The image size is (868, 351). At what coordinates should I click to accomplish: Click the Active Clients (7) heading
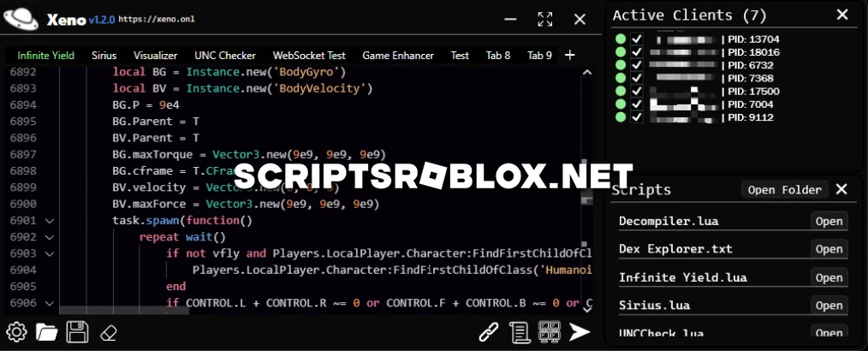(x=689, y=15)
